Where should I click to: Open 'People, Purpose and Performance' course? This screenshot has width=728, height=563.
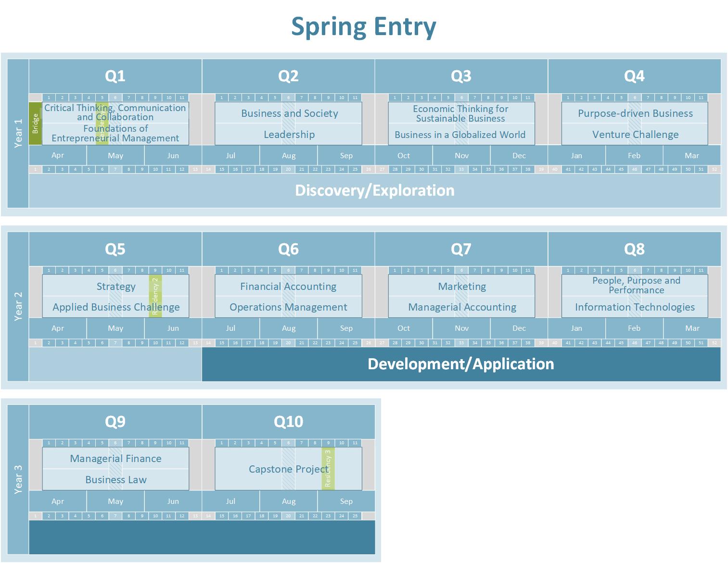(635, 286)
